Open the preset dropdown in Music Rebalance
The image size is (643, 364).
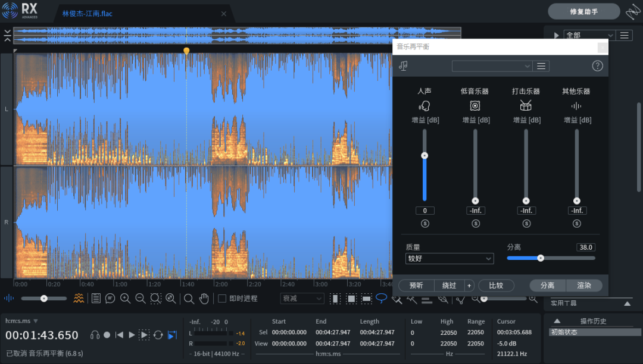coord(492,65)
